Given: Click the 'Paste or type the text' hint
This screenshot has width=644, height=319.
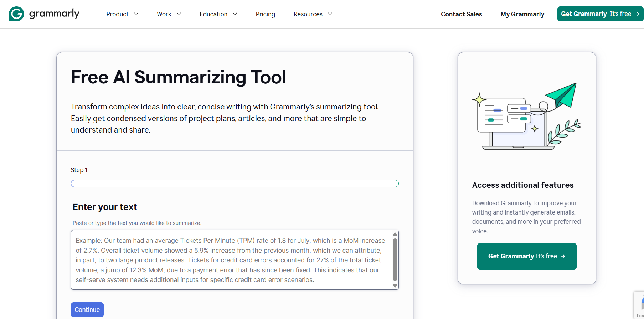Looking at the screenshot, I should 137,223.
